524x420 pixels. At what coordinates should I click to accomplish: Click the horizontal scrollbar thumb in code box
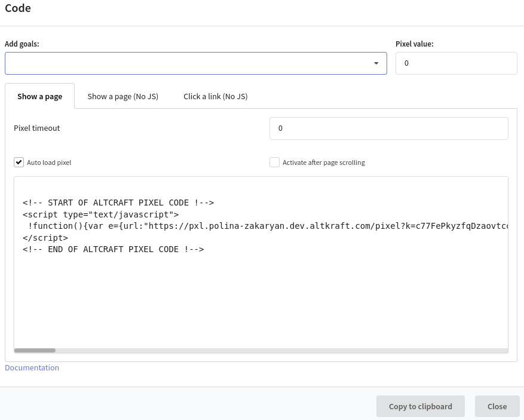pyautogui.click(x=35, y=350)
